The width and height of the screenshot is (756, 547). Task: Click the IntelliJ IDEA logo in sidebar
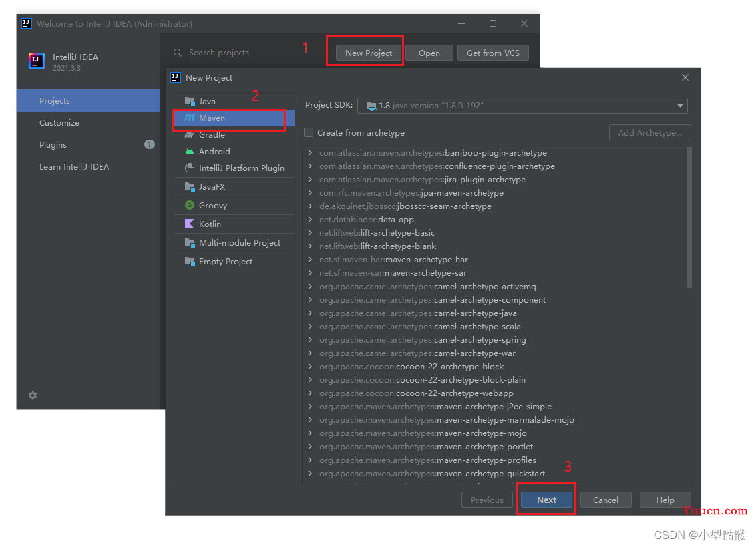pyautogui.click(x=37, y=61)
